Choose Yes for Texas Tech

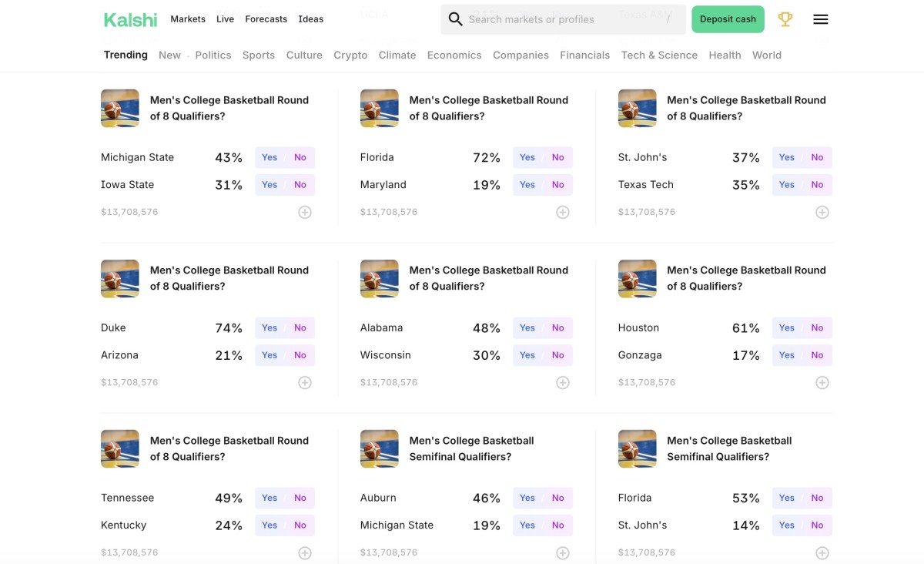[786, 185]
